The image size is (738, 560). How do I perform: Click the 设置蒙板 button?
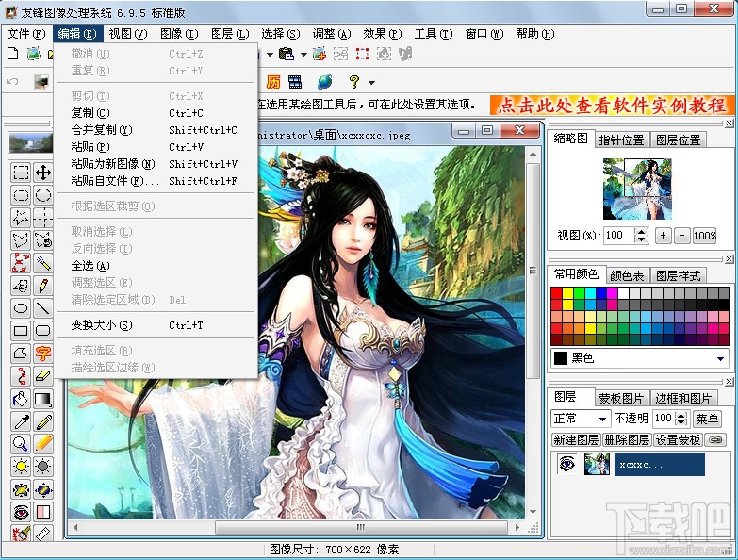click(x=679, y=440)
